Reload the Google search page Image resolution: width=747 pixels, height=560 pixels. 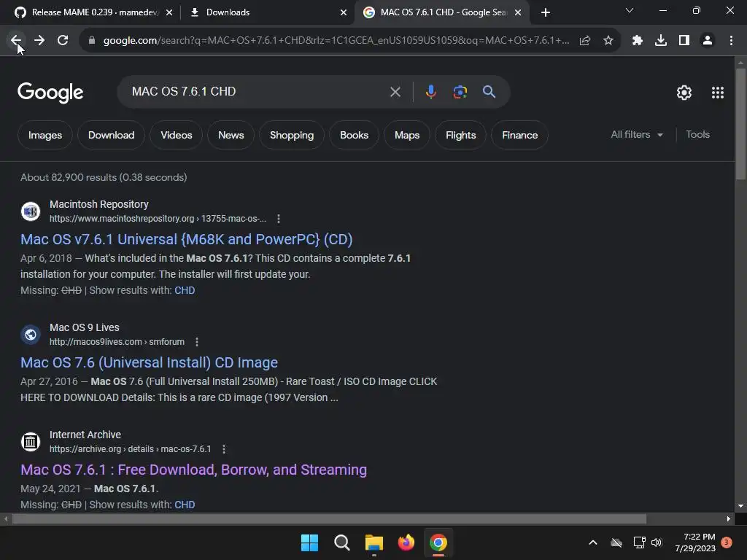[x=63, y=41]
